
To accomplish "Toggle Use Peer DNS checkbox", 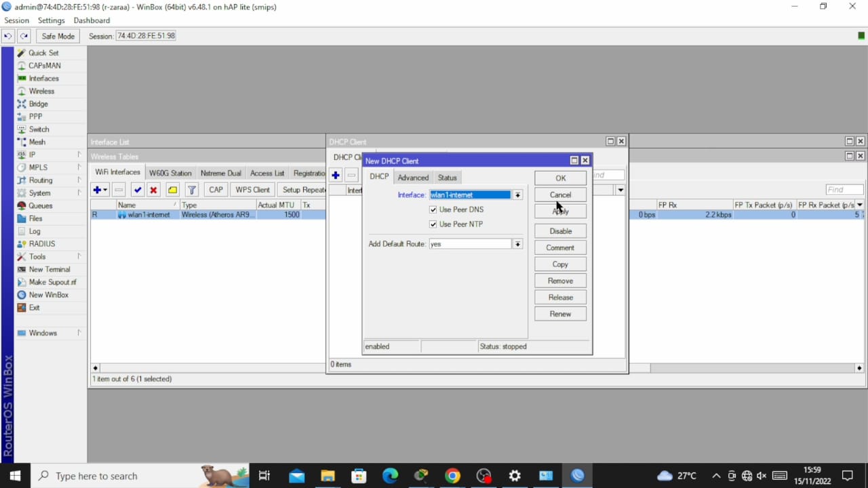I will 433,209.
